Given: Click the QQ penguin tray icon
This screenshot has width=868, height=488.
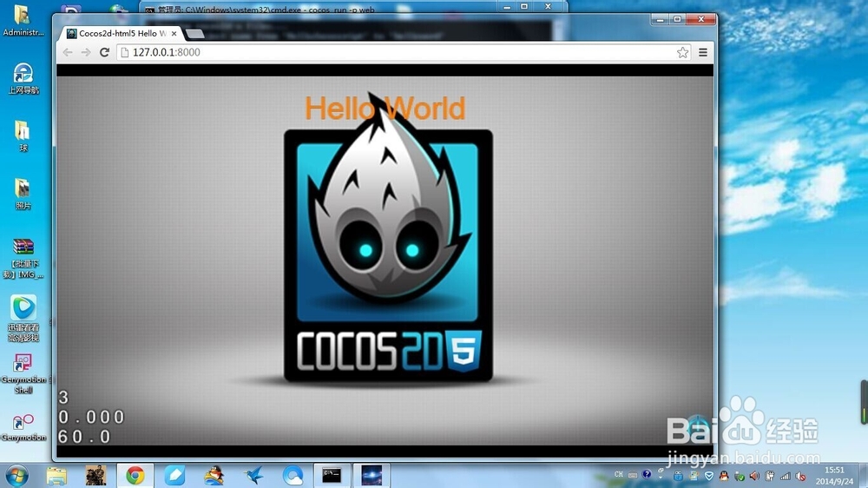Looking at the screenshot, I should (x=724, y=476).
